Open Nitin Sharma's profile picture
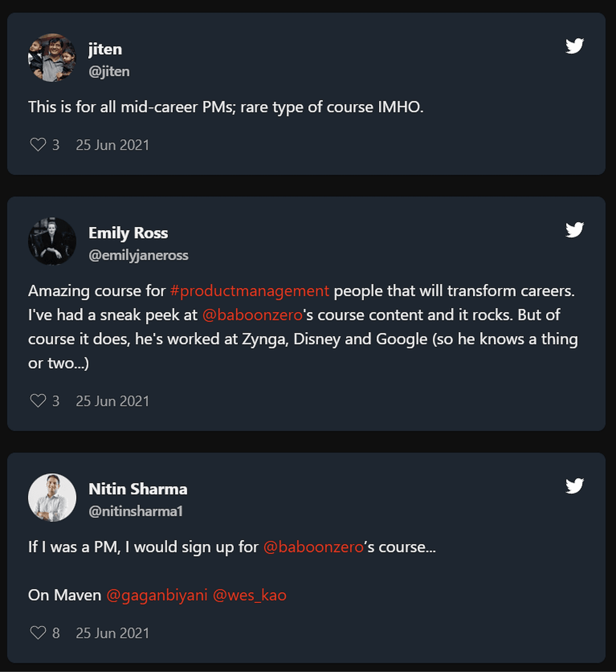Image resolution: width=616 pixels, height=672 pixels. click(52, 498)
